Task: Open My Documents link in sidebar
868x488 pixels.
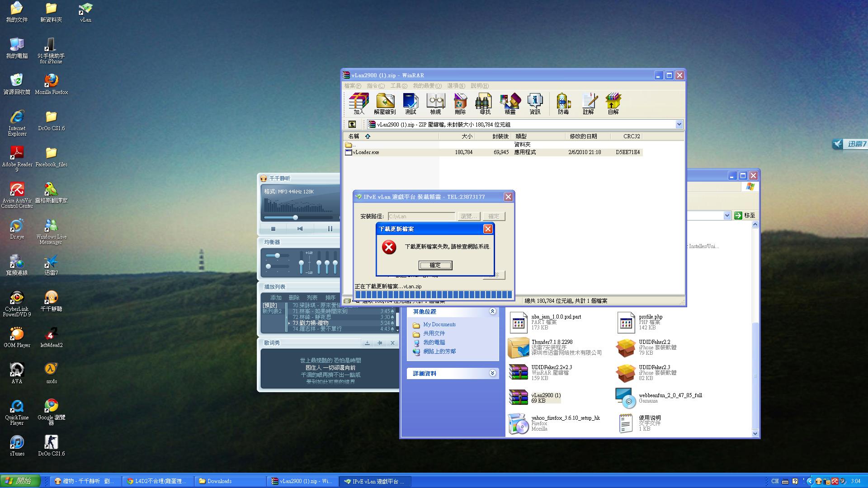Action: (x=439, y=324)
